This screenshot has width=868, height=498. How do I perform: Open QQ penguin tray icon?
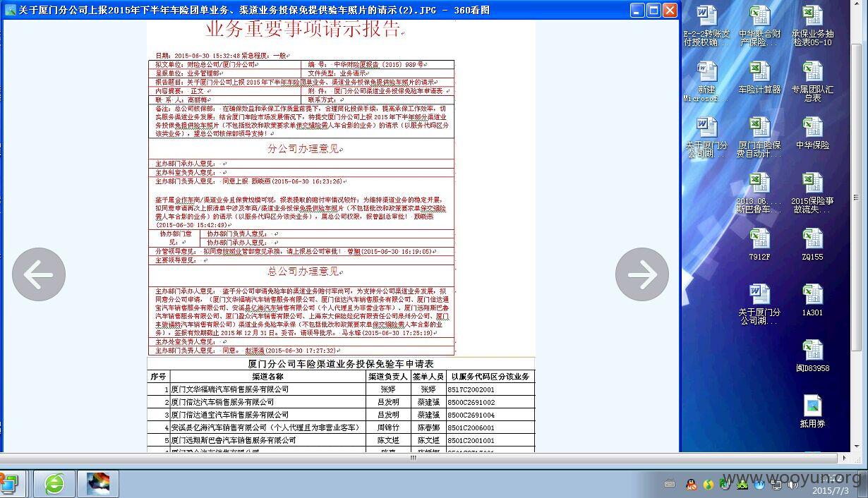pyautogui.click(x=691, y=485)
